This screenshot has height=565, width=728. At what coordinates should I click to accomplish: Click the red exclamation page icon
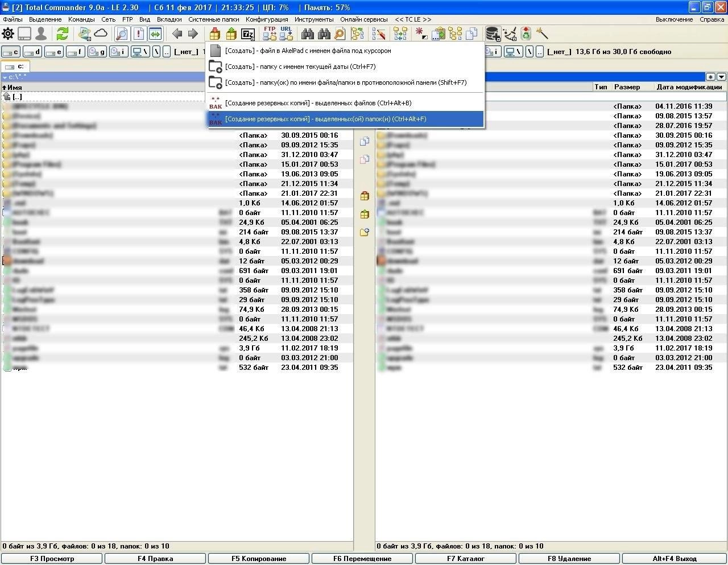tap(138, 34)
